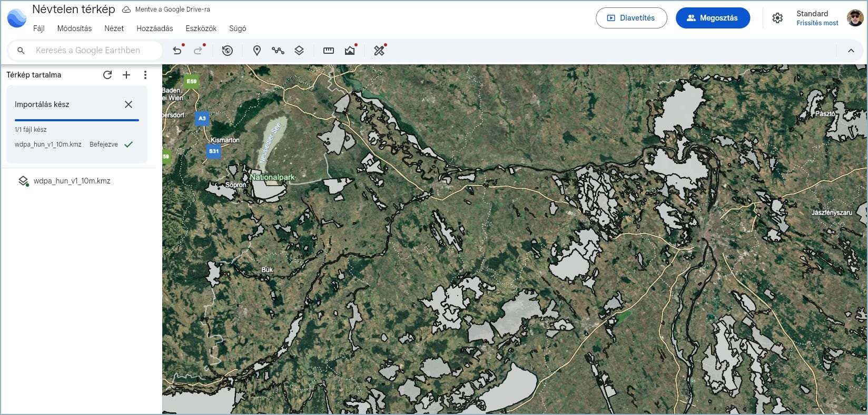Image resolution: width=868 pixels, height=415 pixels.
Task: Click the search magnifier icon
Action: [21, 51]
